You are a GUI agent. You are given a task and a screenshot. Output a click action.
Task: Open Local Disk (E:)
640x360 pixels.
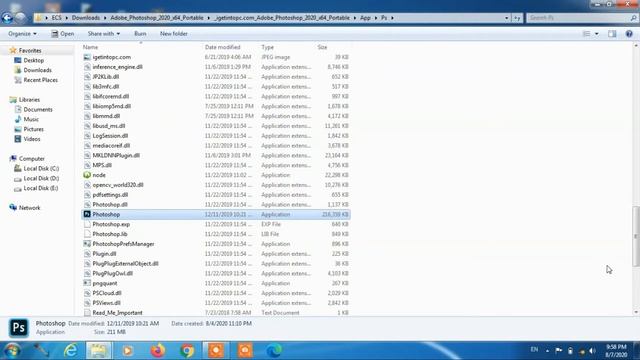[x=41, y=188]
